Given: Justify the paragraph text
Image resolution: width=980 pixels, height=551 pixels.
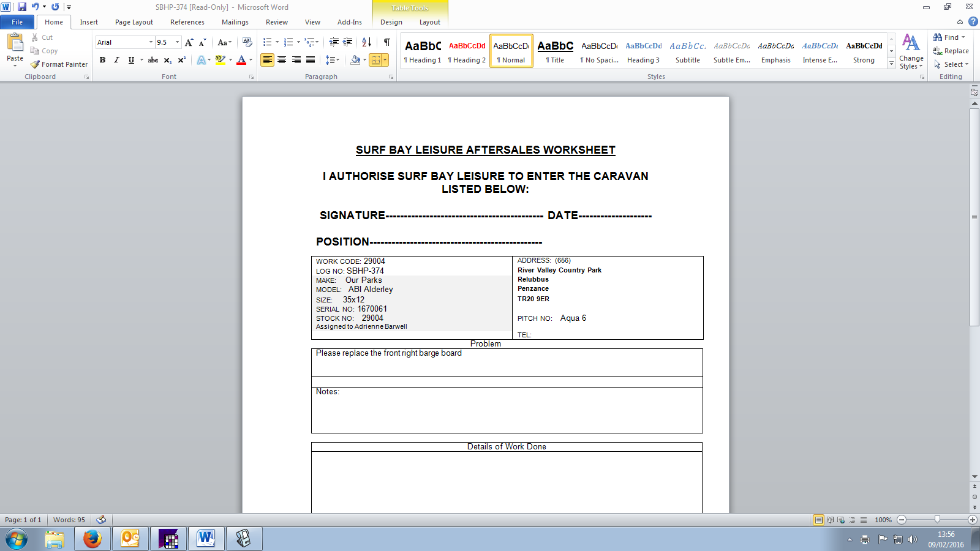Looking at the screenshot, I should point(311,60).
